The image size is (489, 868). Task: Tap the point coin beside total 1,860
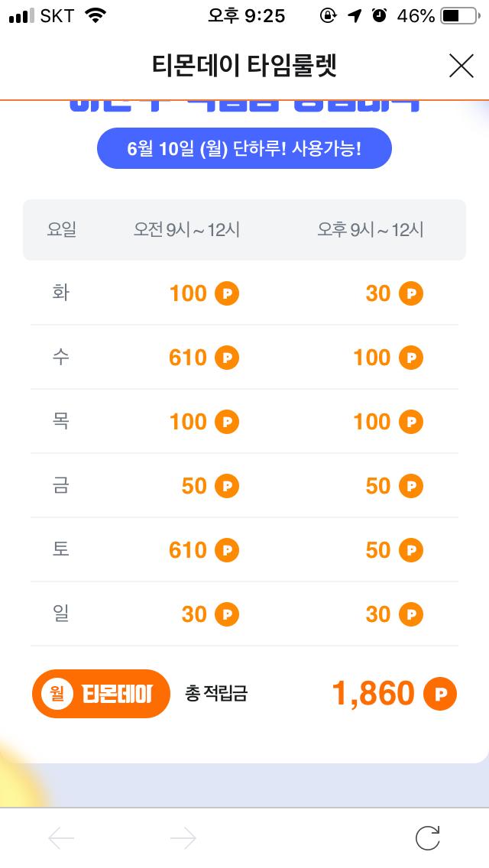(x=440, y=694)
